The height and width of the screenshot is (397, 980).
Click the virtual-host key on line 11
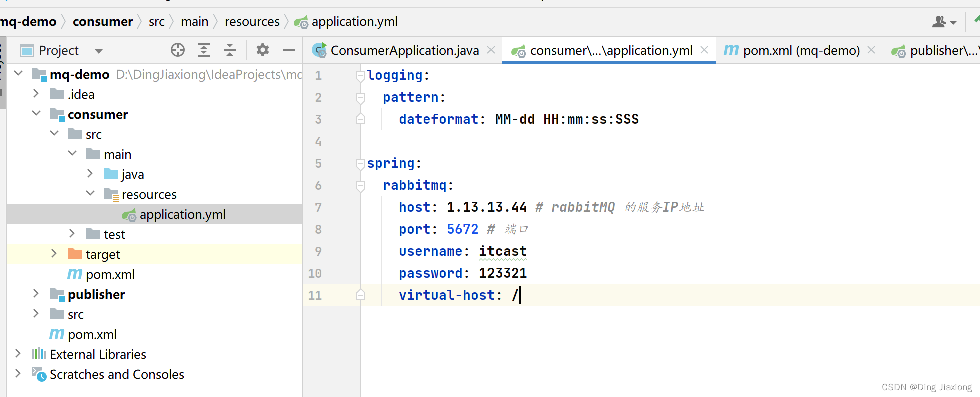click(x=446, y=295)
